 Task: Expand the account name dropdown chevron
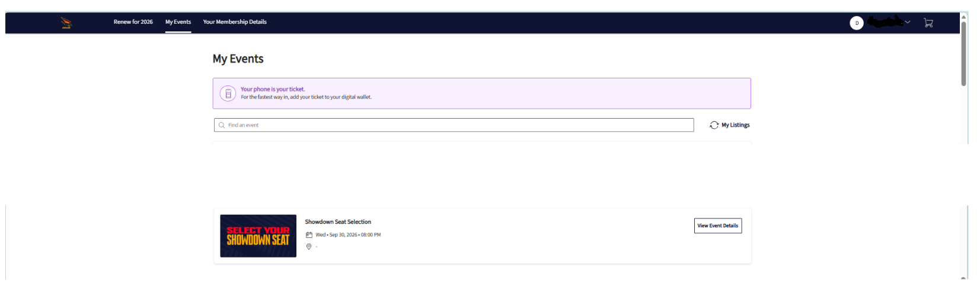908,23
